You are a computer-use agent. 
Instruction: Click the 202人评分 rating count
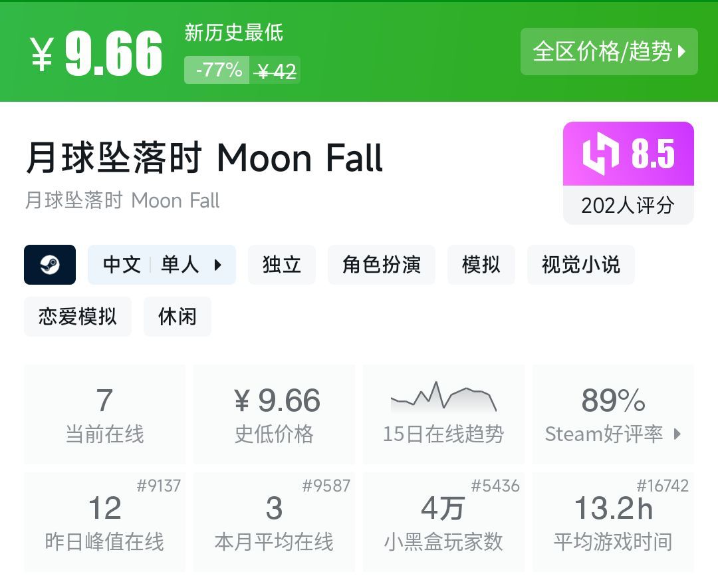coord(628,205)
